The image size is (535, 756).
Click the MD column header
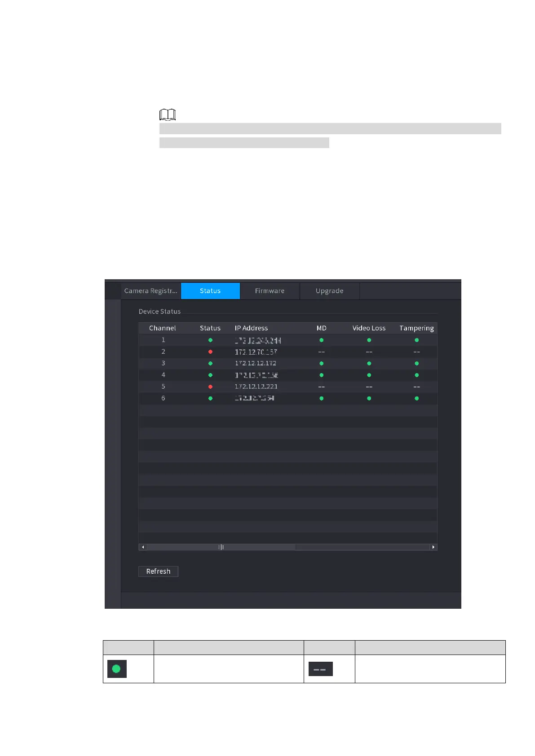(x=322, y=328)
